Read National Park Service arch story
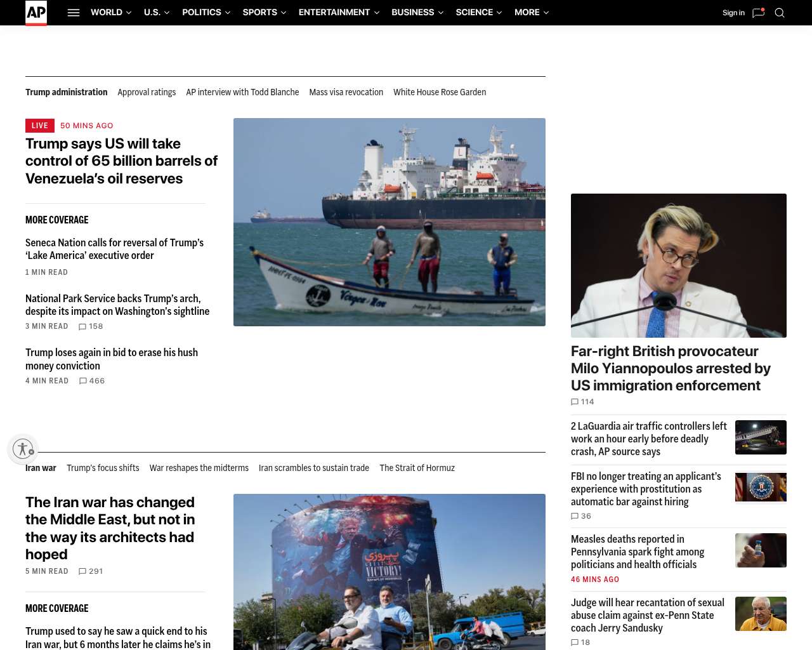The width and height of the screenshot is (812, 650). [x=117, y=305]
